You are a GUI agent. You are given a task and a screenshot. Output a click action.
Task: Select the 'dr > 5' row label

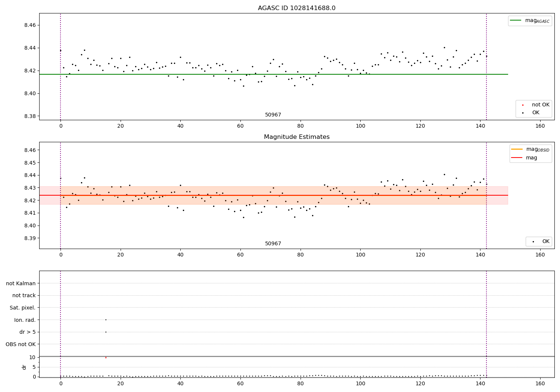(28, 332)
